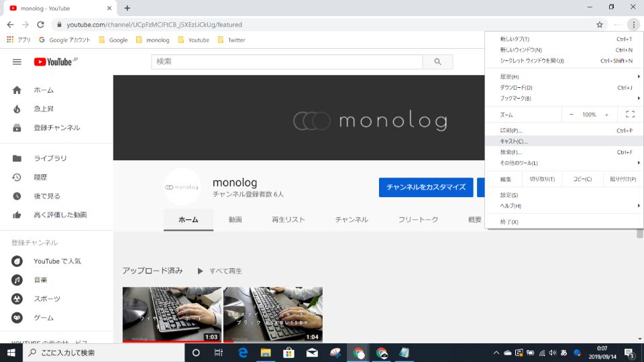Select キャスト(C) menu item

564,141
